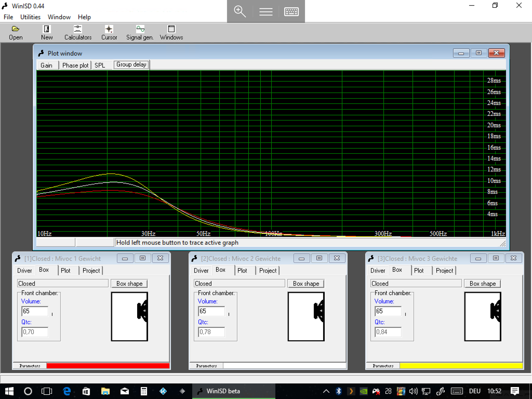The height and width of the screenshot is (399, 532).
Task: Open the Window menu
Action: pos(59,17)
